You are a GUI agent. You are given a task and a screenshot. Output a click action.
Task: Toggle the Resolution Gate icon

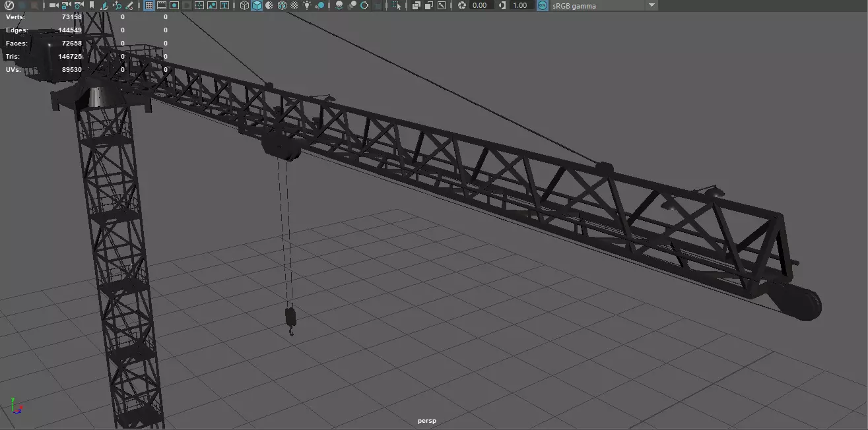174,5
